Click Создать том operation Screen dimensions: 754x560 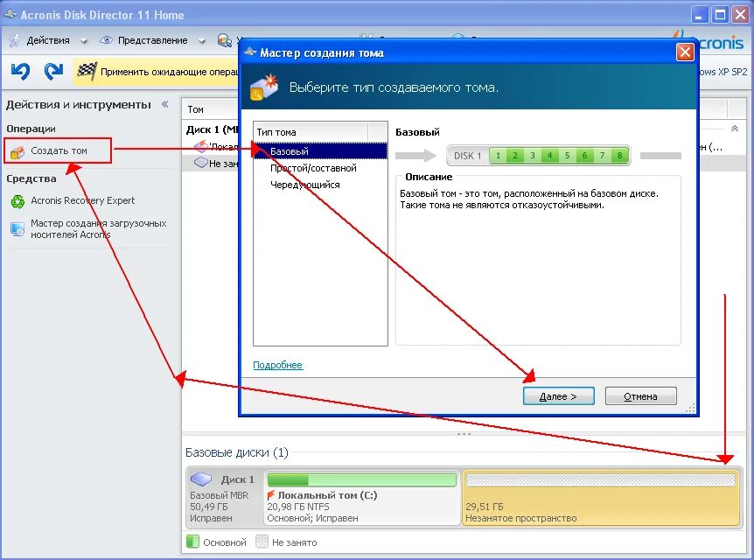(58, 150)
